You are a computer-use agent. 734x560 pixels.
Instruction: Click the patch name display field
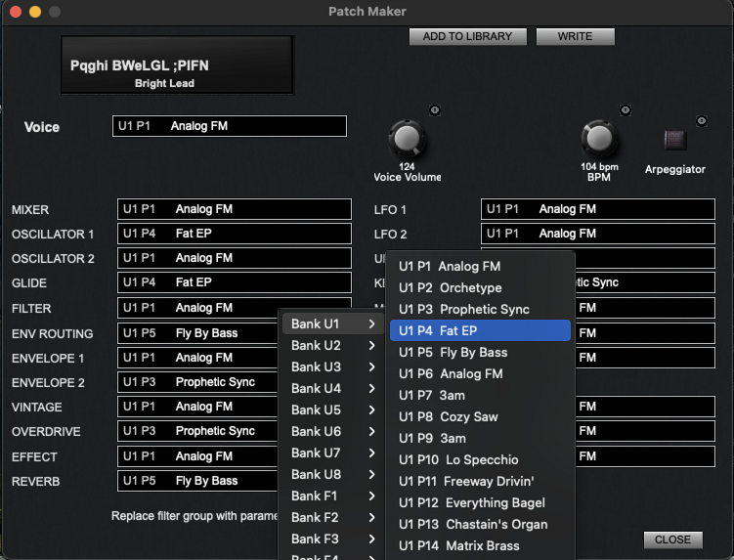pyautogui.click(x=177, y=70)
